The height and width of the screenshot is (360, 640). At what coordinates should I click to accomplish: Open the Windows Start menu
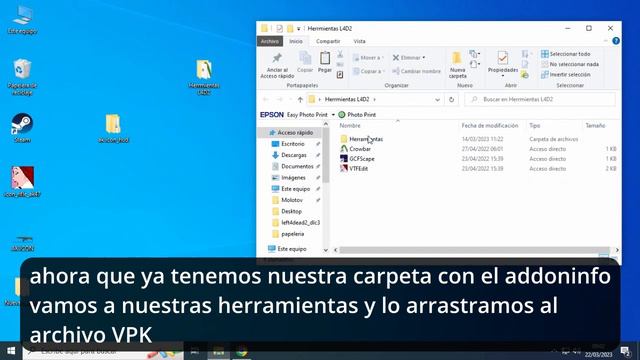11,351
